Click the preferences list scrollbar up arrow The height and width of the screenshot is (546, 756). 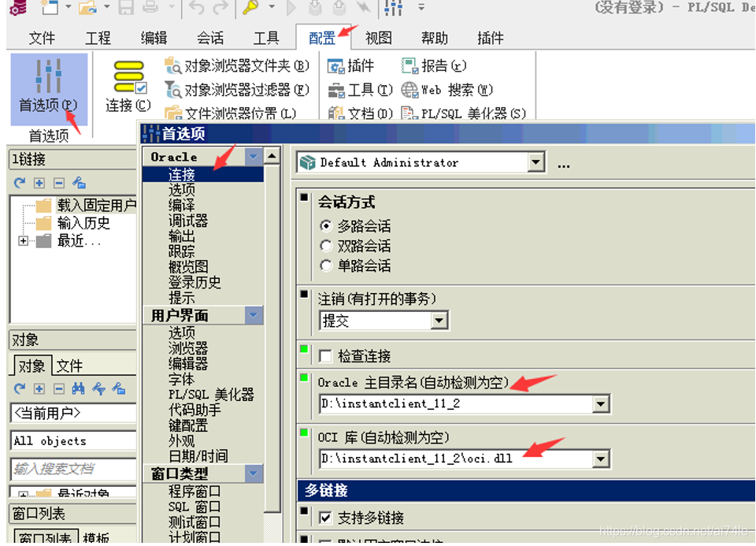point(272,156)
